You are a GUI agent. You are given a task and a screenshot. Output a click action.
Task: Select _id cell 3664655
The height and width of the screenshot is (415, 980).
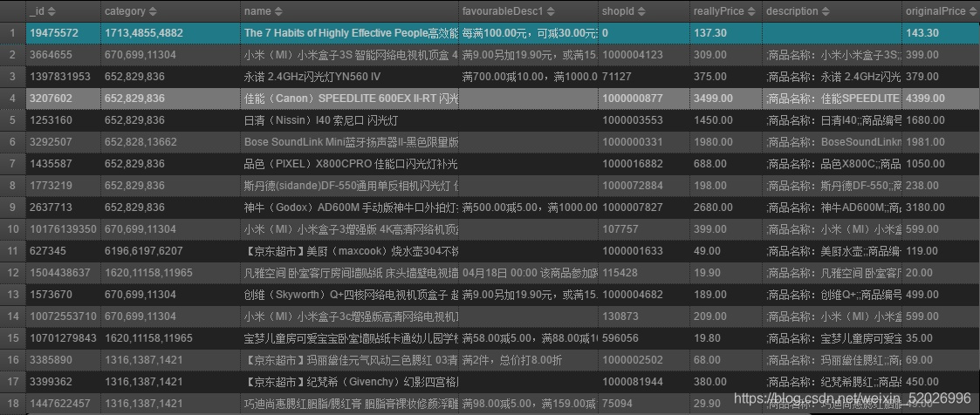63,55
